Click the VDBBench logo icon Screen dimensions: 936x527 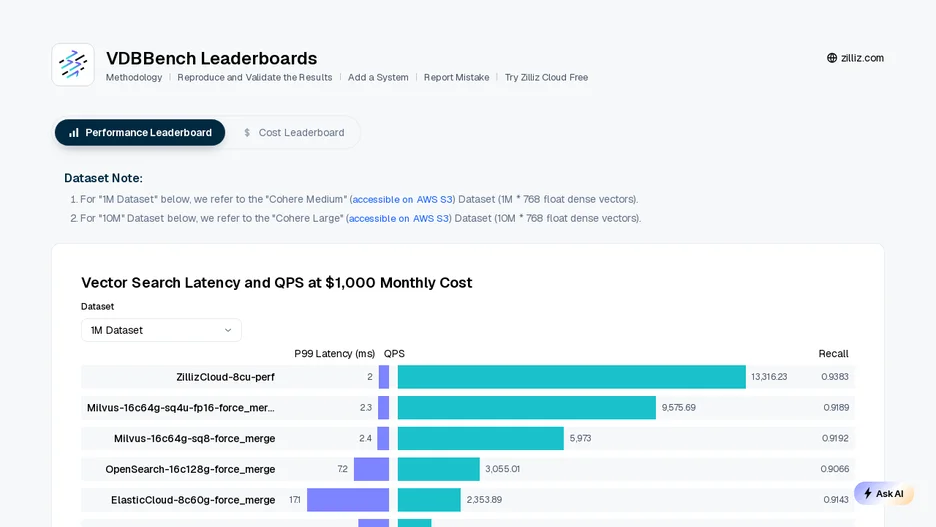pos(73,64)
